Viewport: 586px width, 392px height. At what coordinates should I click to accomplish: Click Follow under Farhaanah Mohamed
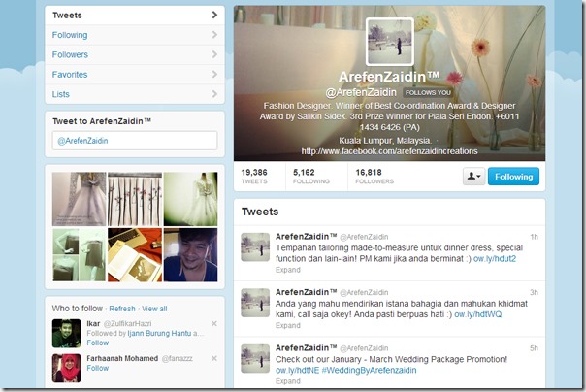coord(98,368)
